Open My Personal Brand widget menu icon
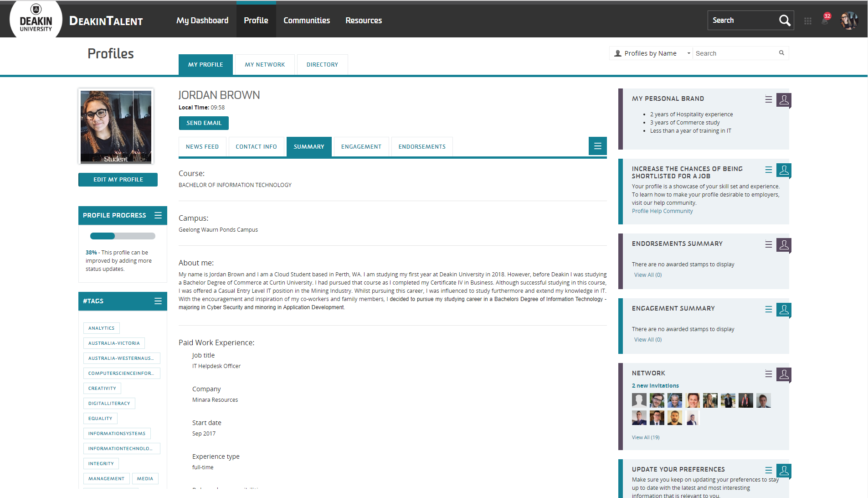868x498 pixels. click(x=769, y=99)
